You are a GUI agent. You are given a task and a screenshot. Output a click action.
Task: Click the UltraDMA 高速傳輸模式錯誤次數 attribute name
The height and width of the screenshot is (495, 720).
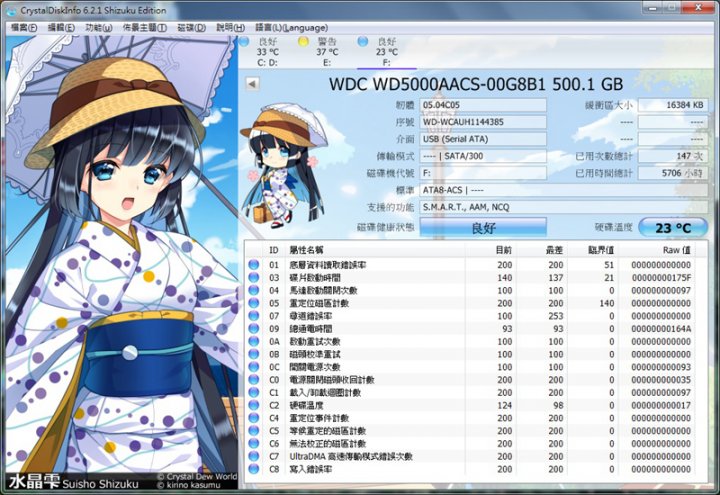click(351, 456)
